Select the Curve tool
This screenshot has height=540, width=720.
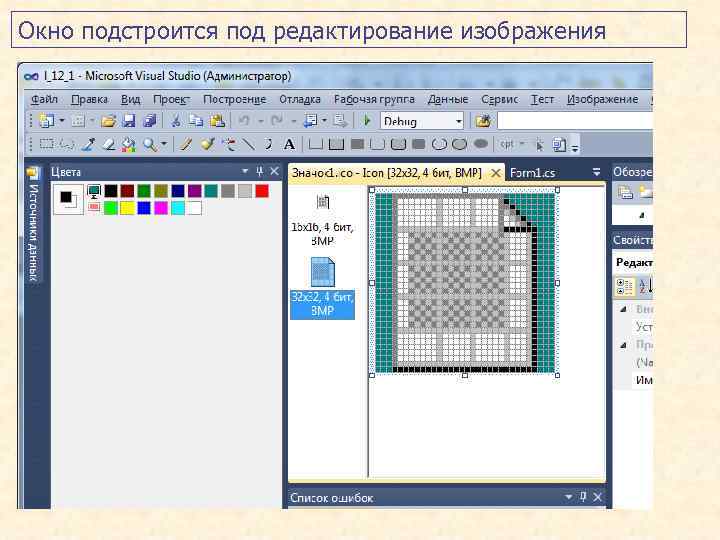coord(269,144)
